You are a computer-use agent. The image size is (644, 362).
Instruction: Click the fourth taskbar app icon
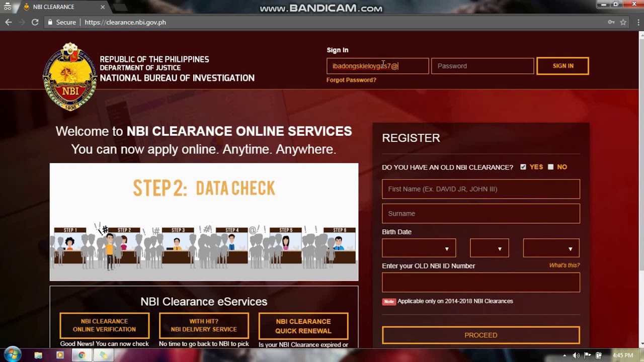click(x=103, y=355)
